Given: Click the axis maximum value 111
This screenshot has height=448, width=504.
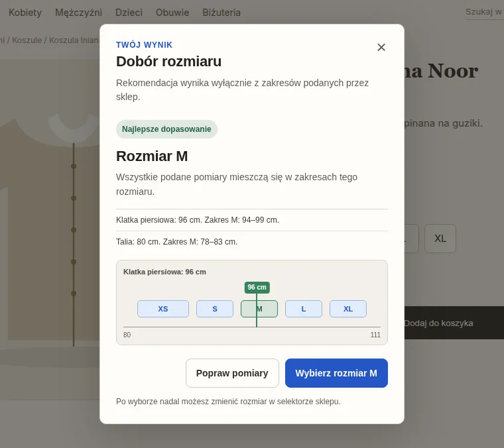Looking at the screenshot, I should [x=375, y=335].
